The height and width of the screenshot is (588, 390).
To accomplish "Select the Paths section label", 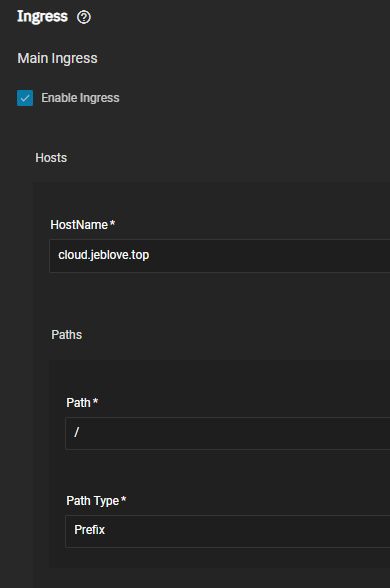I will pos(66,335).
